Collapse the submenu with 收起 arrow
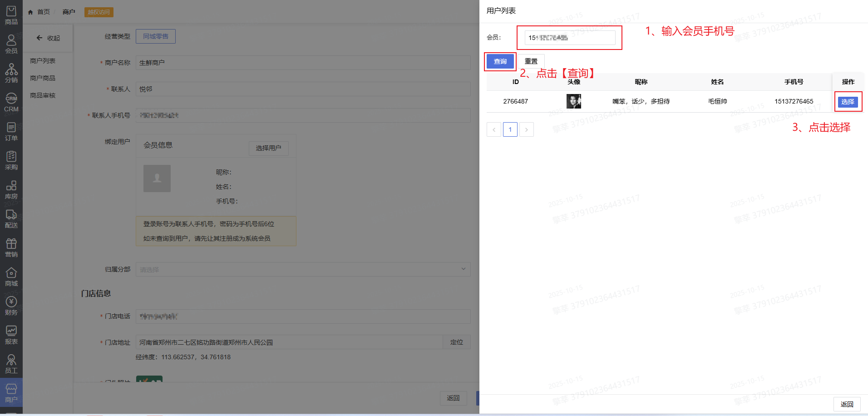Viewport: 868px width, 416px height. 48,38
